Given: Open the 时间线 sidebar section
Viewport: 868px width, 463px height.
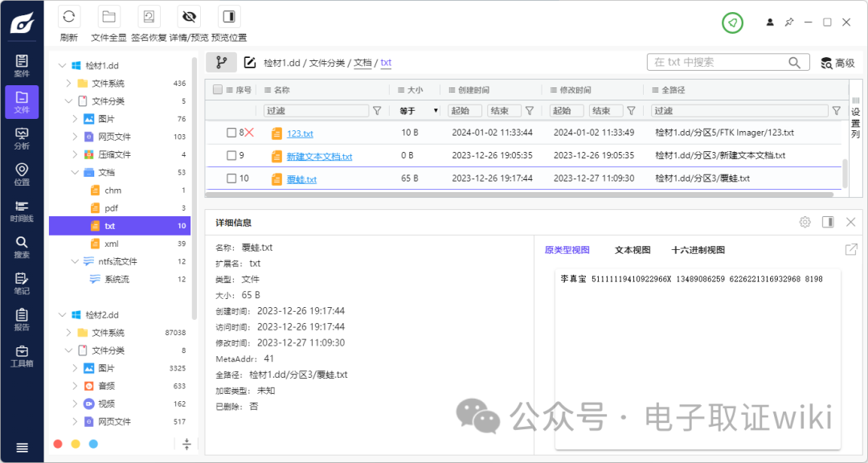Looking at the screenshot, I should 22,211.
